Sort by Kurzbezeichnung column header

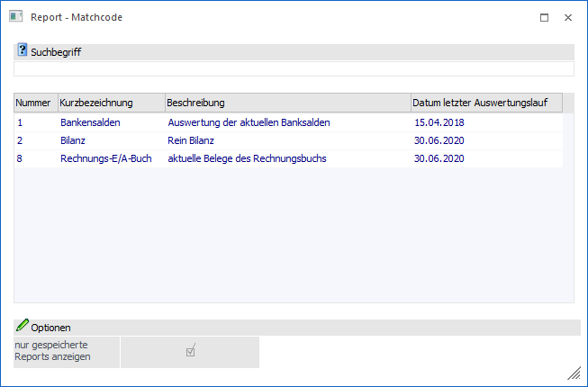point(96,103)
